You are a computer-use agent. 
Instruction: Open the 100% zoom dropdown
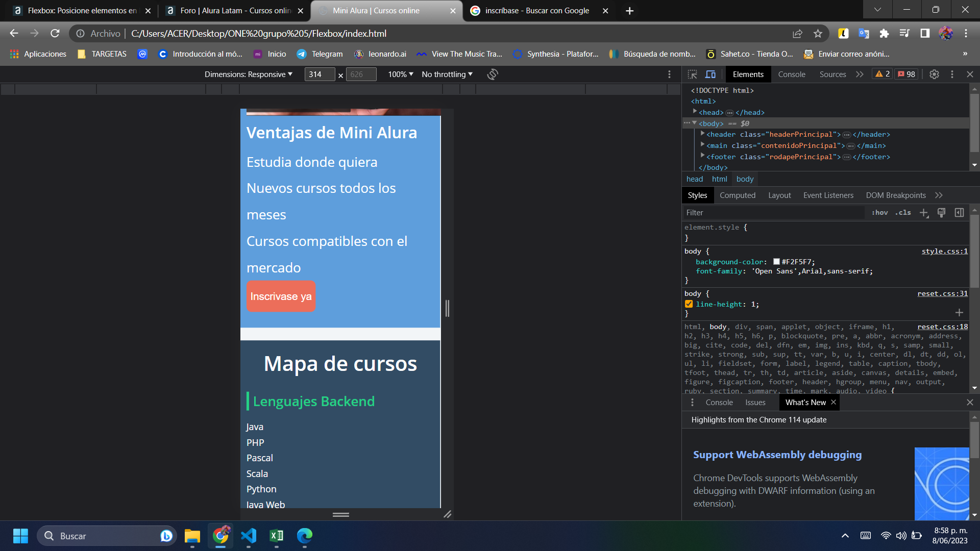(x=401, y=74)
